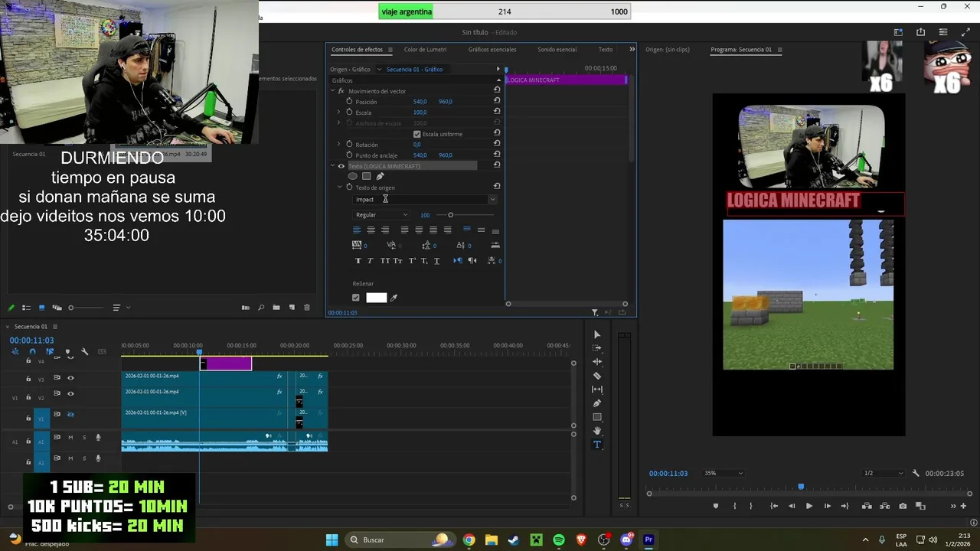Expand the Rotación property
This screenshot has height=551, width=980.
[338, 144]
